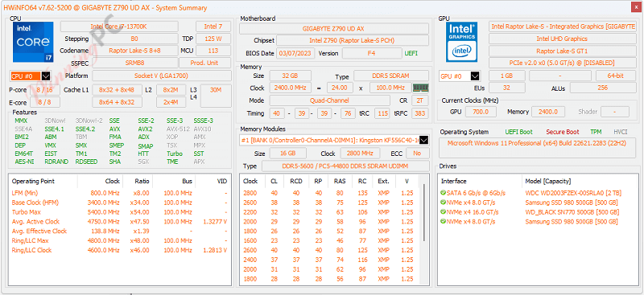Select the Avg. Effective Clock row
Screen dimensions: 644x295
[x=119, y=231]
